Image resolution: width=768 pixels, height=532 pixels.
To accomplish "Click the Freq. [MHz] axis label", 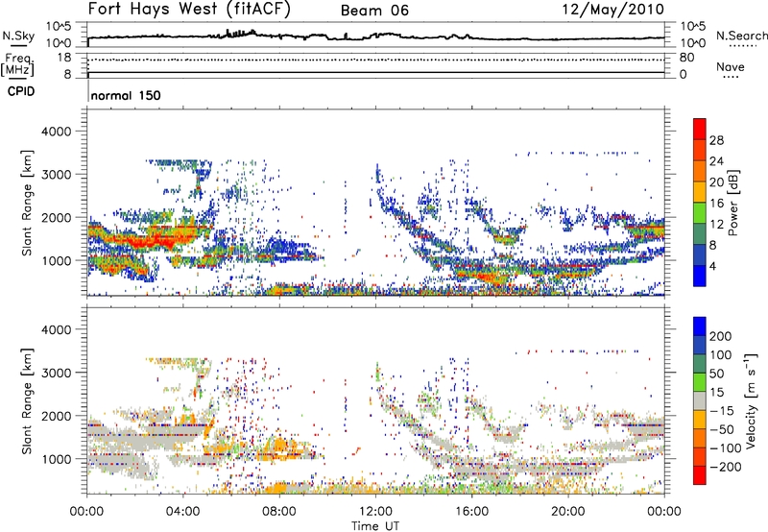I will pyautogui.click(x=17, y=64).
